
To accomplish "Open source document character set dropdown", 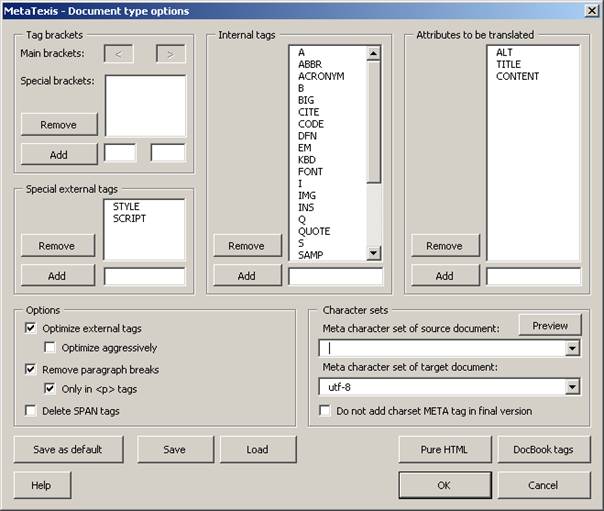I will tap(572, 348).
